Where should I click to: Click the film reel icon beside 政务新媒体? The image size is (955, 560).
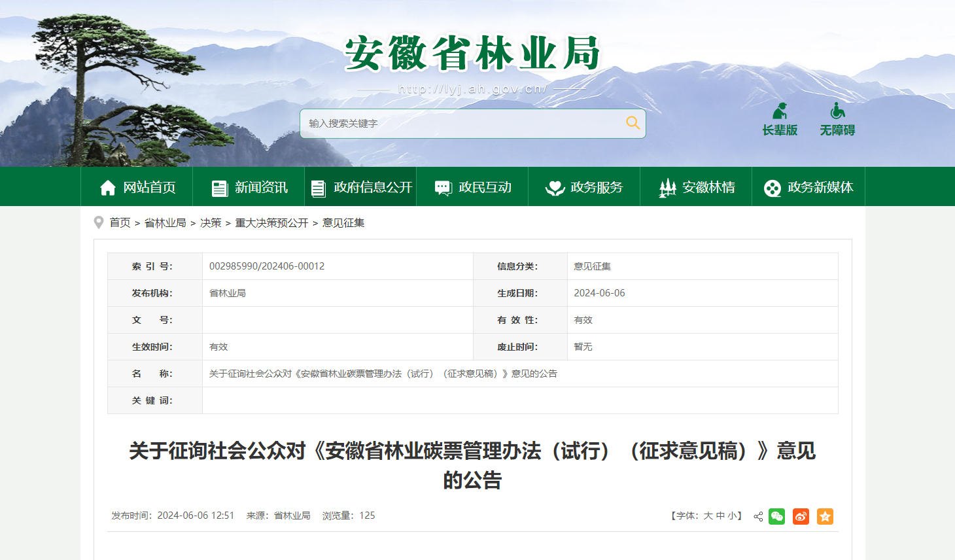pyautogui.click(x=773, y=188)
